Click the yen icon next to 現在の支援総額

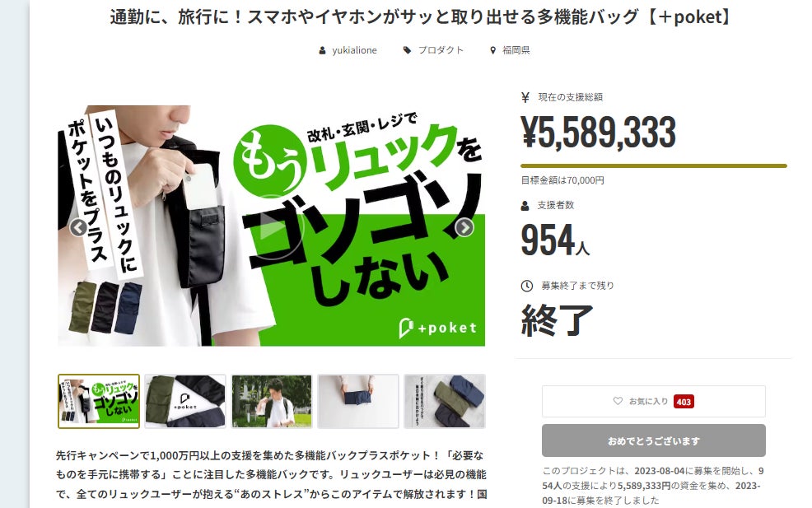pos(525,97)
